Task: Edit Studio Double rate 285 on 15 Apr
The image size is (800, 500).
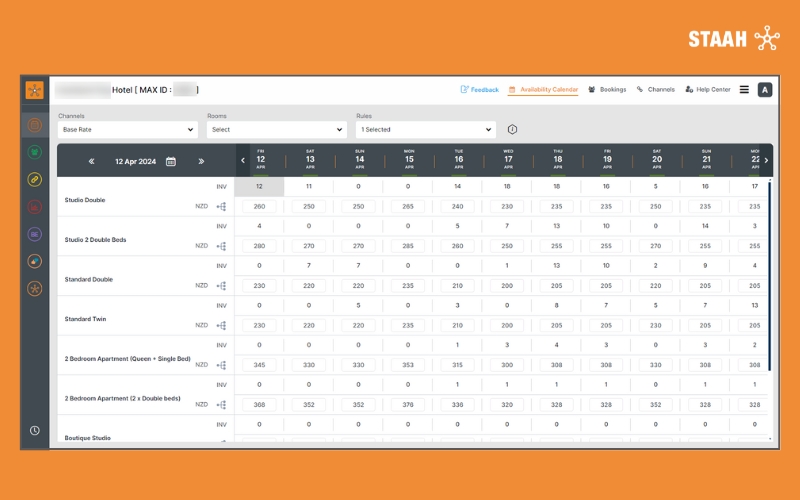Action: (x=408, y=207)
